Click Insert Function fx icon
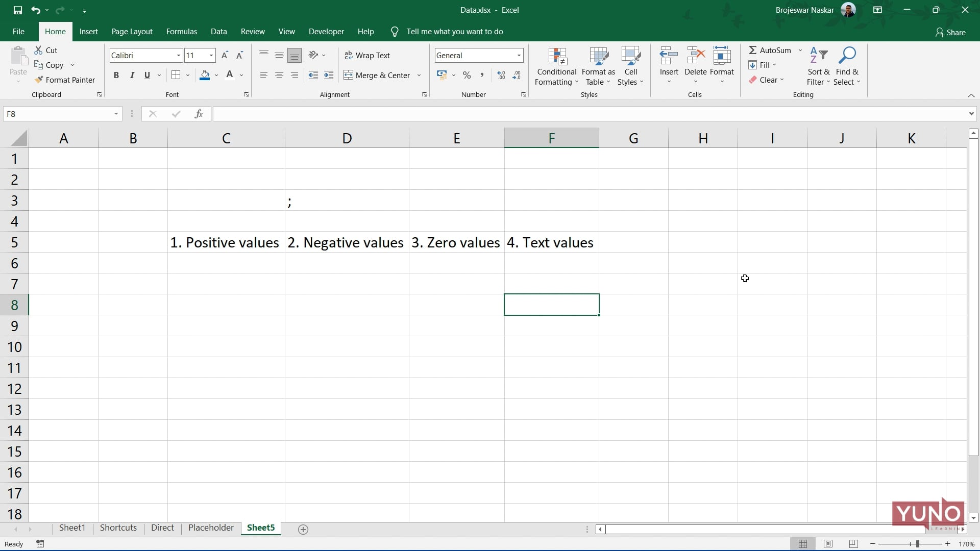 click(199, 114)
